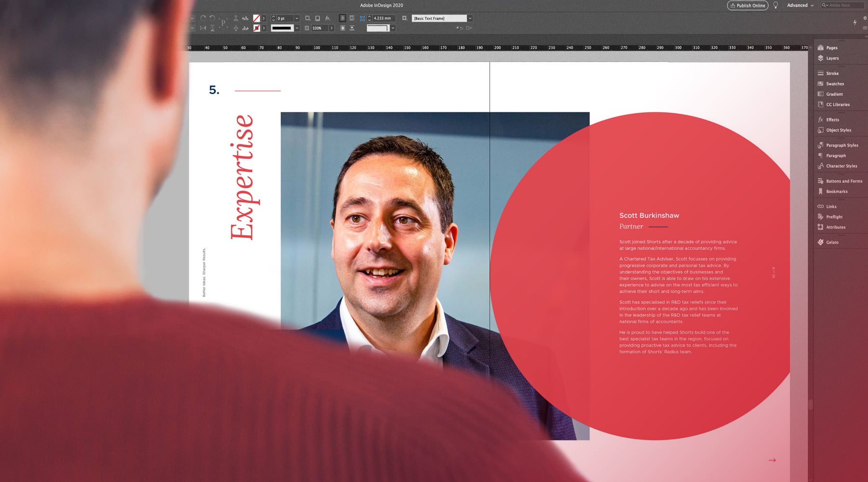Click the drop shadow icon in the control bar
Image resolution: width=868 pixels, height=482 pixels.
(317, 18)
